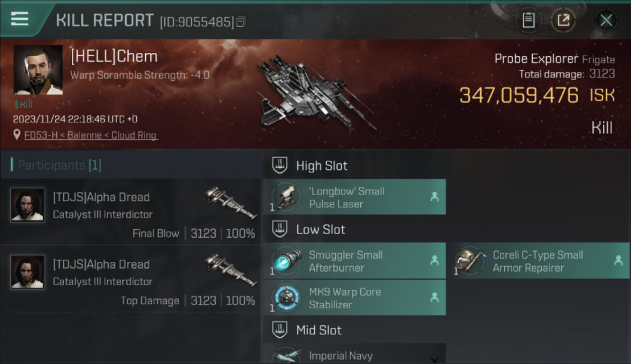Open Top Damage participant Alpha Dread entry
631x364 pixels.
click(131, 279)
